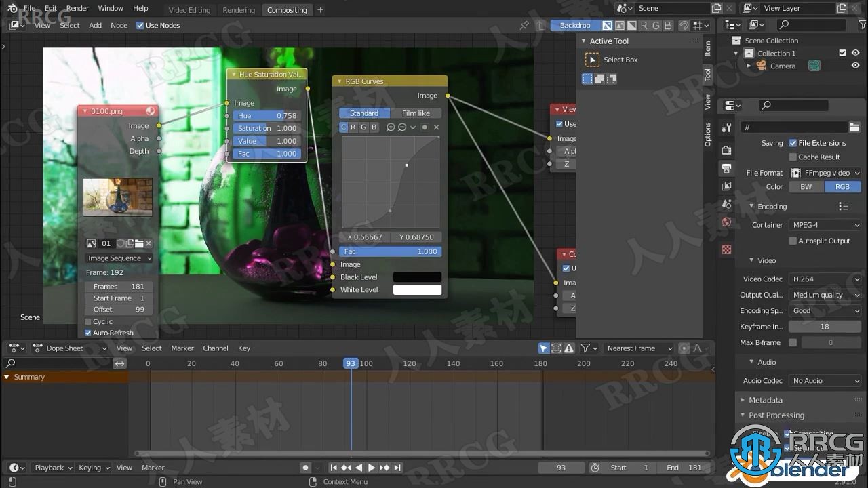Disable Auto-Refresh on the image node

(88, 333)
